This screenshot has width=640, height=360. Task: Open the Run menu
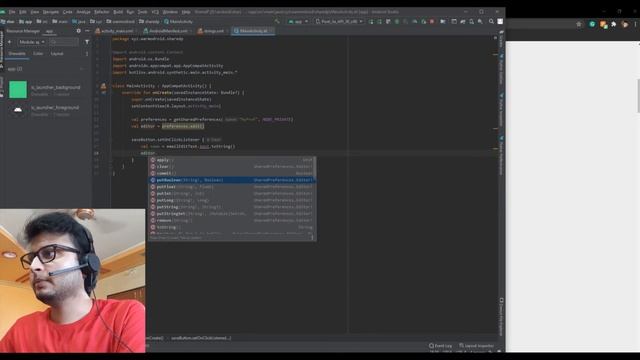coord(130,12)
